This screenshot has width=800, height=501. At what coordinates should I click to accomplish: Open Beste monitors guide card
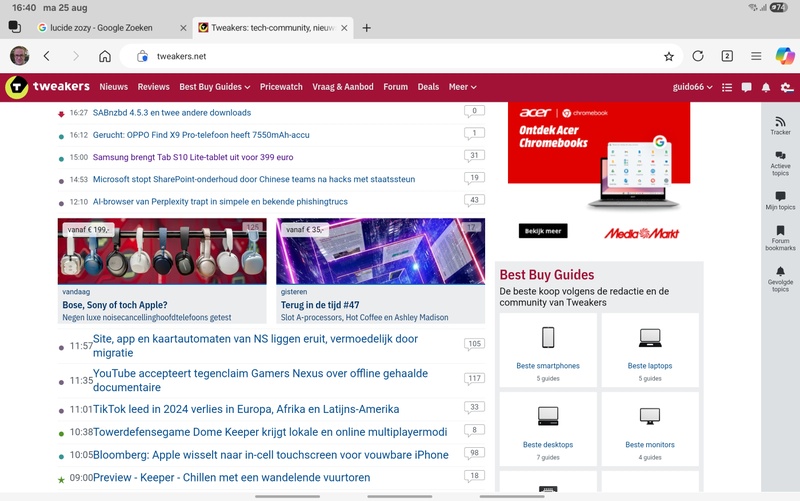(x=650, y=429)
